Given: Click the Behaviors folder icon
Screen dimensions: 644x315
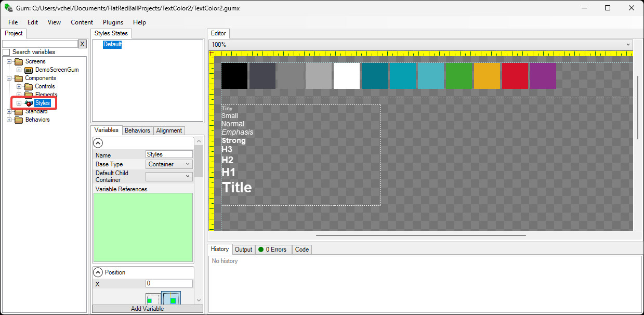Looking at the screenshot, I should (19, 120).
